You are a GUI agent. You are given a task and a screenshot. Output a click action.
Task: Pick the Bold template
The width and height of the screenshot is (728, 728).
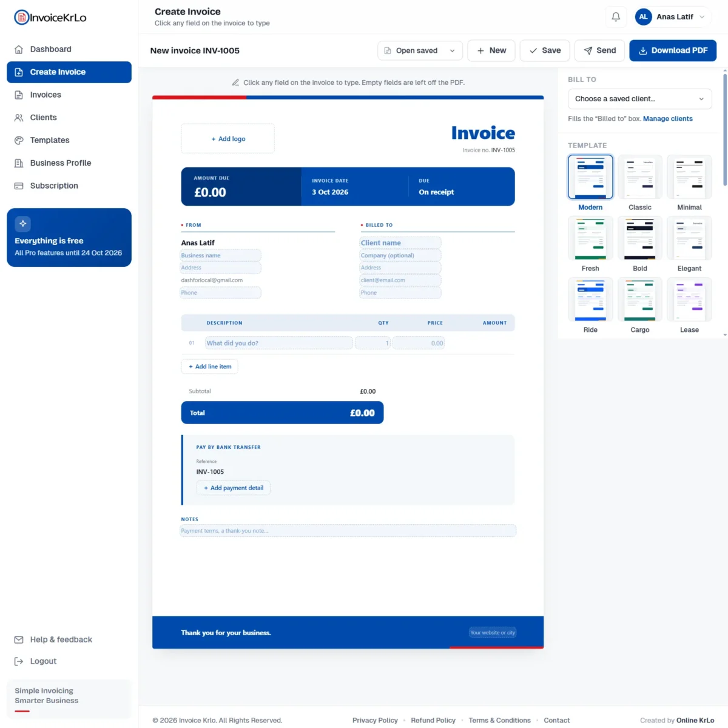click(640, 238)
